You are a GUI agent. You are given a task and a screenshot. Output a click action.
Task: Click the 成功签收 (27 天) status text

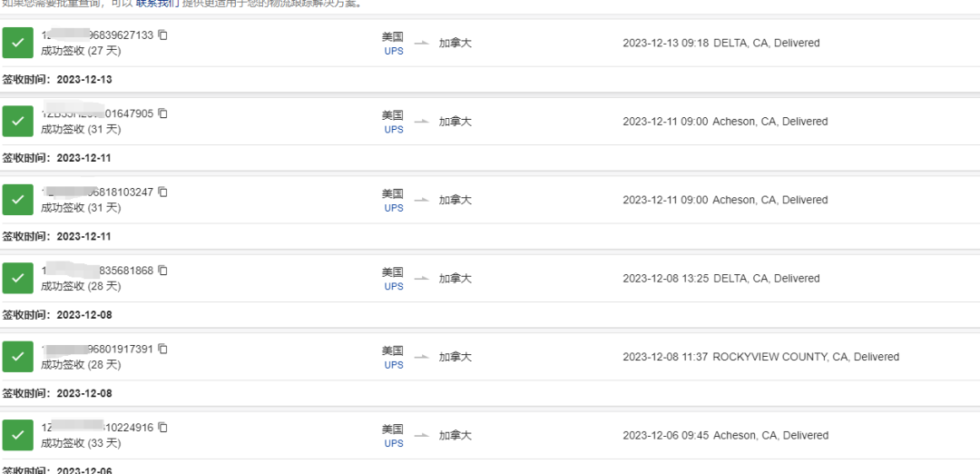pos(81,51)
